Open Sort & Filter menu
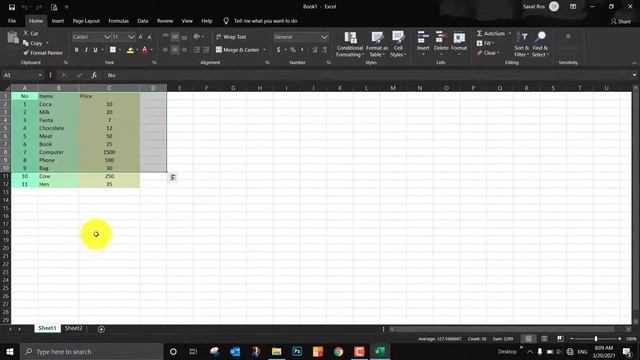 click(521, 44)
